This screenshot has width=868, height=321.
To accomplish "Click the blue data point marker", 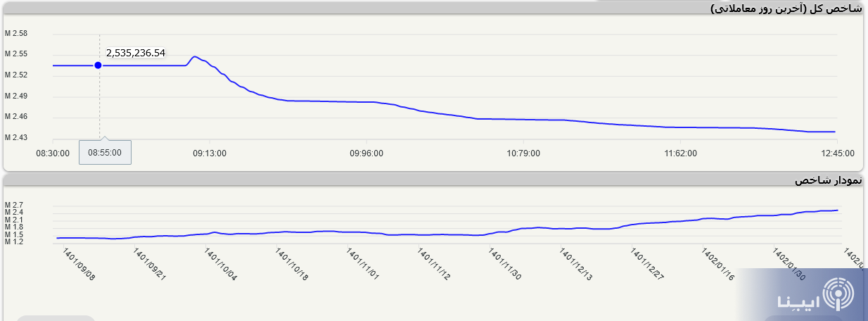I will (x=98, y=65).
